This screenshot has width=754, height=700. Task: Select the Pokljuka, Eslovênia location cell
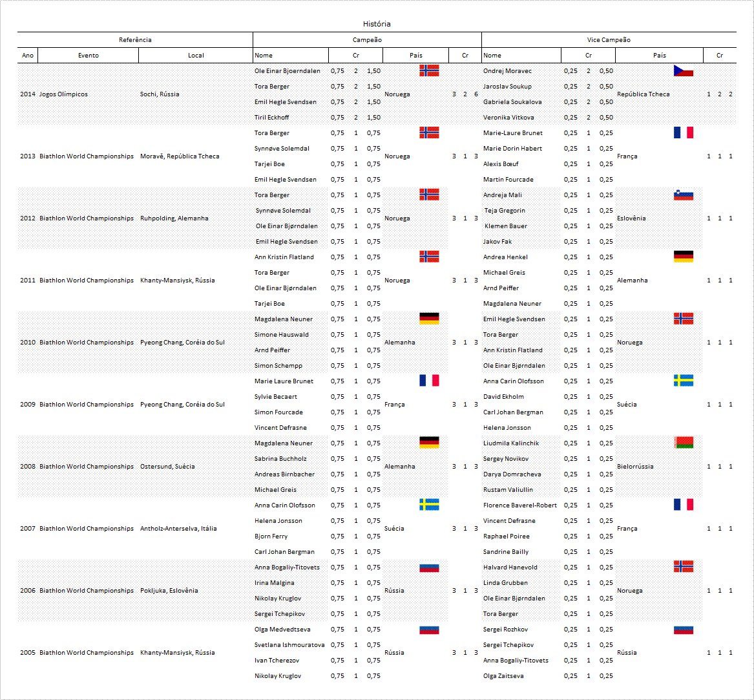[x=169, y=591]
